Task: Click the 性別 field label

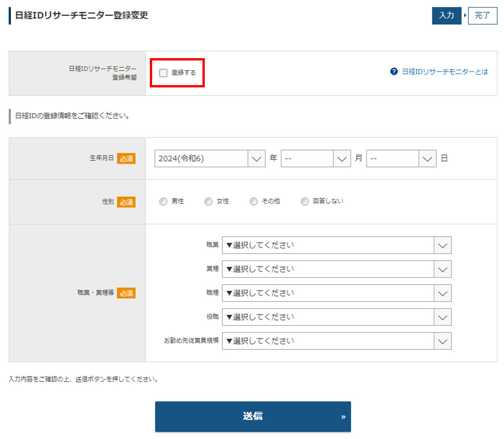Action: pos(108,202)
